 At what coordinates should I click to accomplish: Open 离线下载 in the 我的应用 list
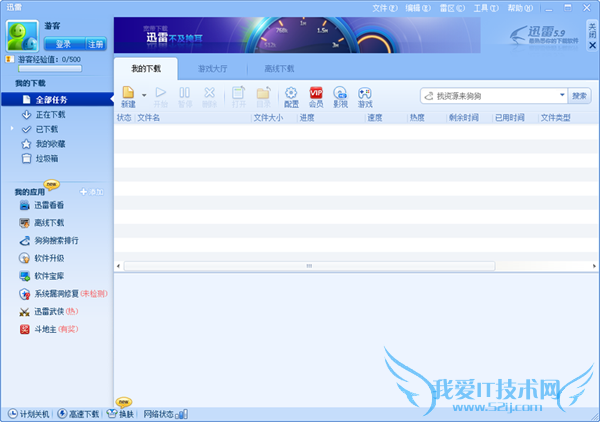42,223
